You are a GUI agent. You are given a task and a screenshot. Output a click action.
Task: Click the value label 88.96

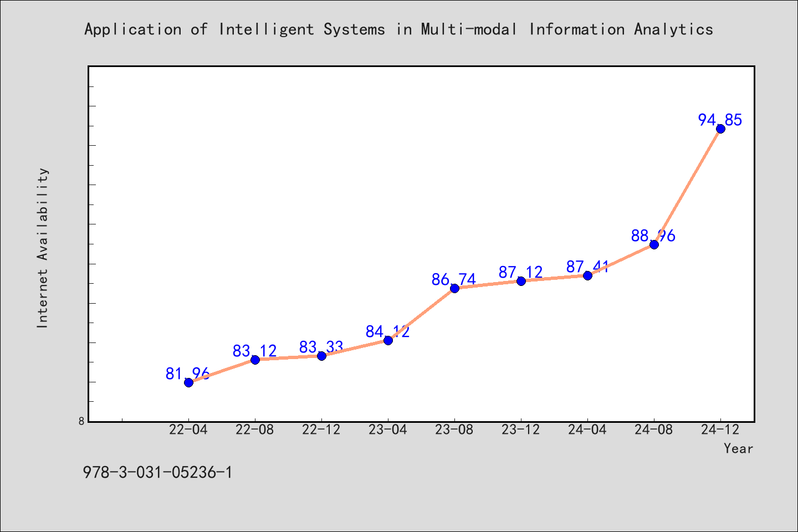(x=653, y=236)
